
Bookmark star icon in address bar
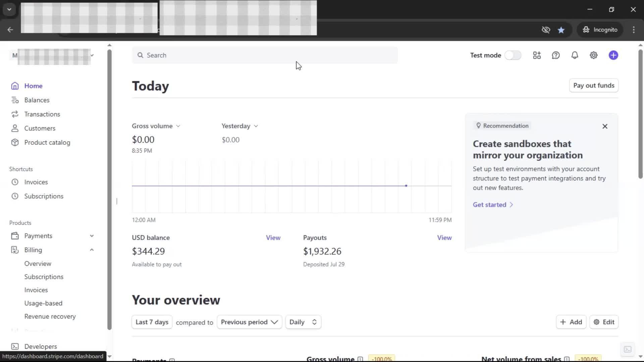coord(561,30)
